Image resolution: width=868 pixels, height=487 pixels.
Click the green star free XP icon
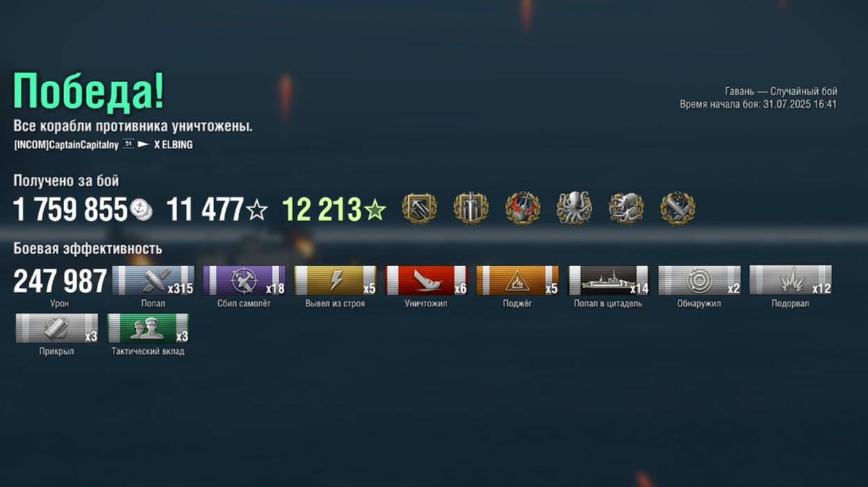point(375,210)
